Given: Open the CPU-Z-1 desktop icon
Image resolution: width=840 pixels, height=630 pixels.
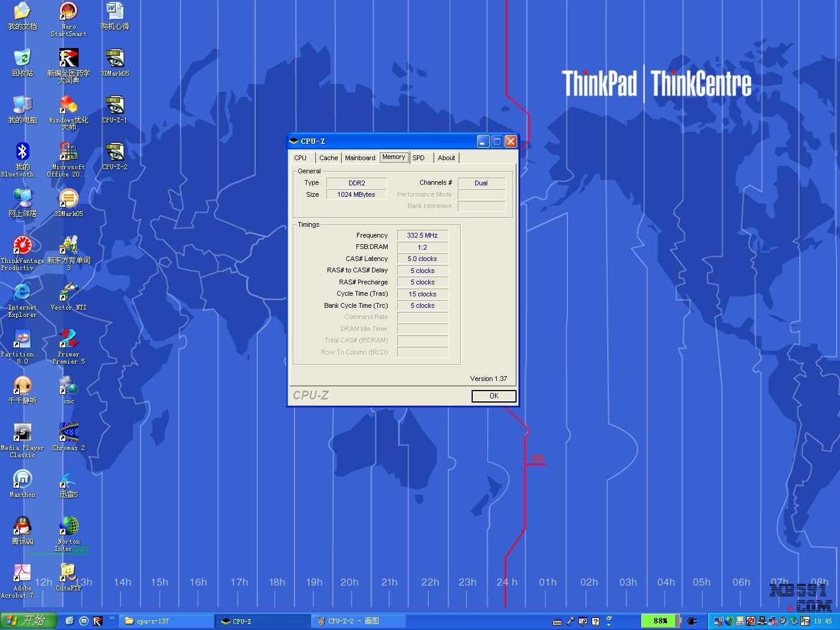Looking at the screenshot, I should point(115,106).
